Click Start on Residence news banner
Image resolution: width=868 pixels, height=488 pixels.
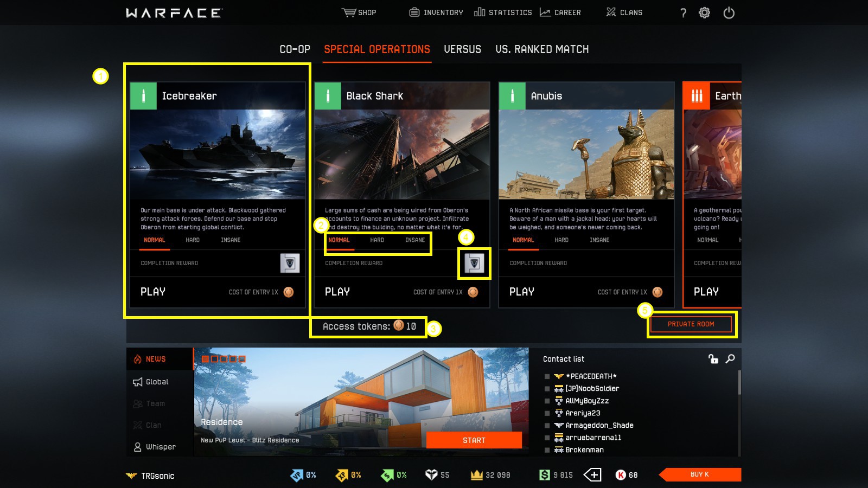click(474, 440)
